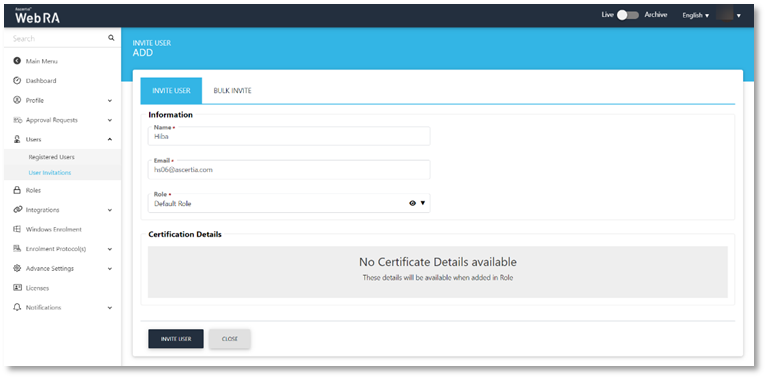
Task: Open Dashboard via its gauge icon
Action: [17, 81]
